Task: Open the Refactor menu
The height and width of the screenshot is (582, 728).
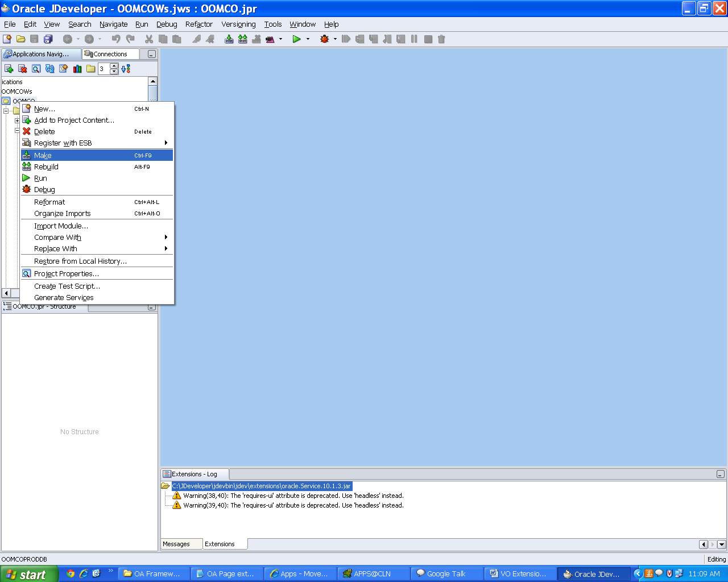Action: [x=199, y=24]
